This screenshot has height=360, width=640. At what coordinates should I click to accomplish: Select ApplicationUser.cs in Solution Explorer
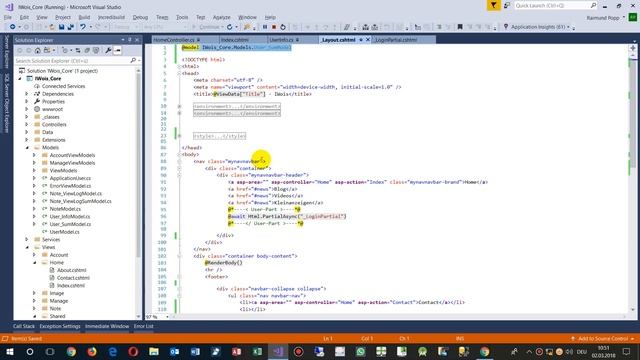[x=70, y=178]
